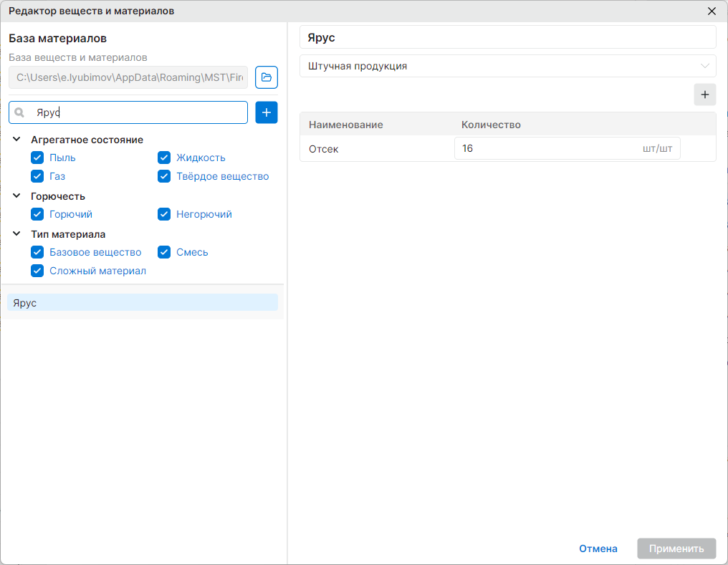The height and width of the screenshot is (565, 728).
Task: Collapse the Горючесть section
Action: tap(16, 195)
